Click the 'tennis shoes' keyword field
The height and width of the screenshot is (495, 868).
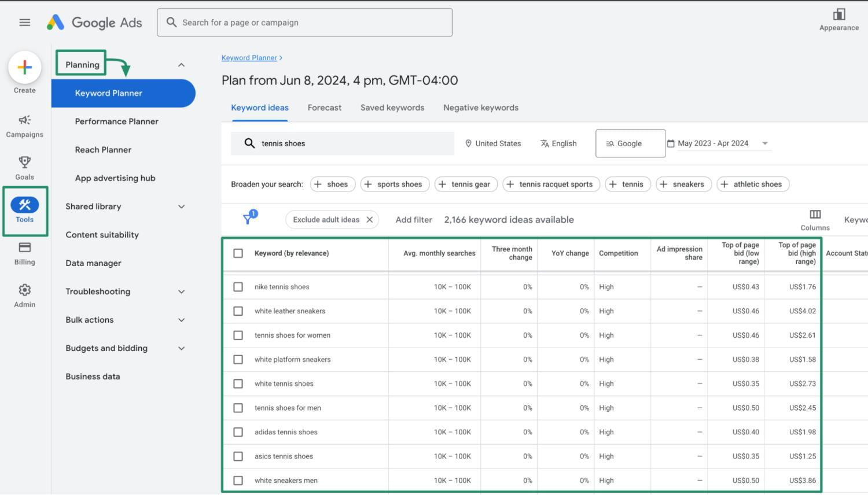[x=343, y=143]
